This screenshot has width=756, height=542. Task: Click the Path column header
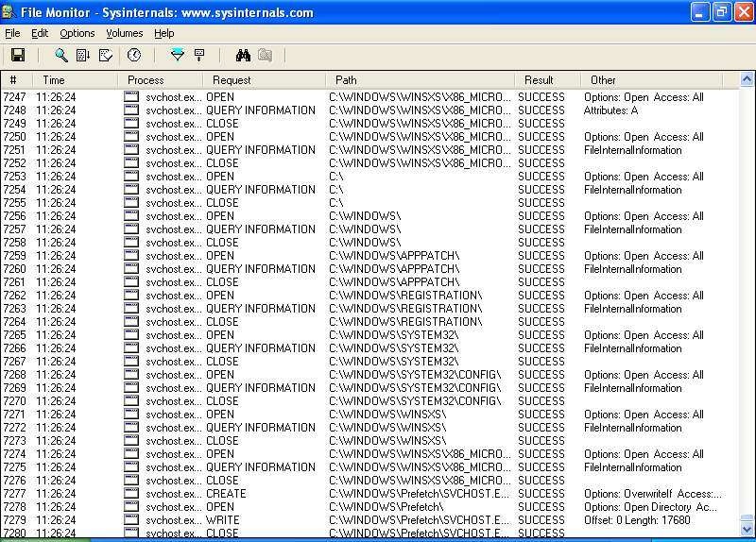coord(346,80)
